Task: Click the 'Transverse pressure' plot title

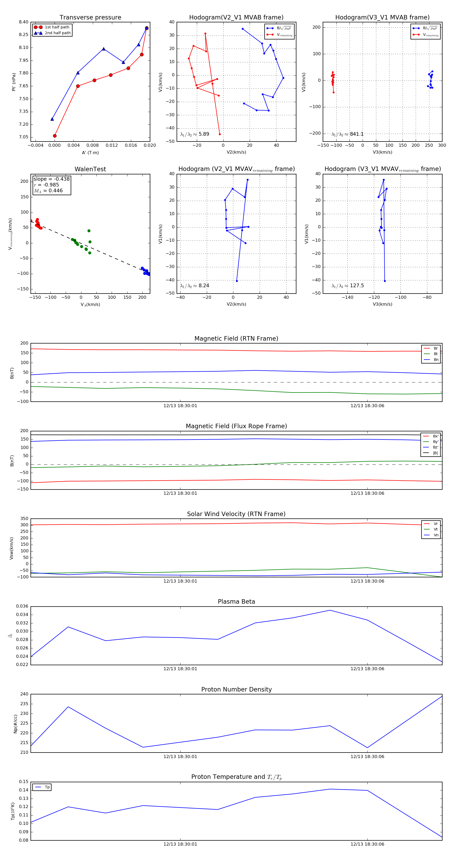Action: tap(90, 17)
